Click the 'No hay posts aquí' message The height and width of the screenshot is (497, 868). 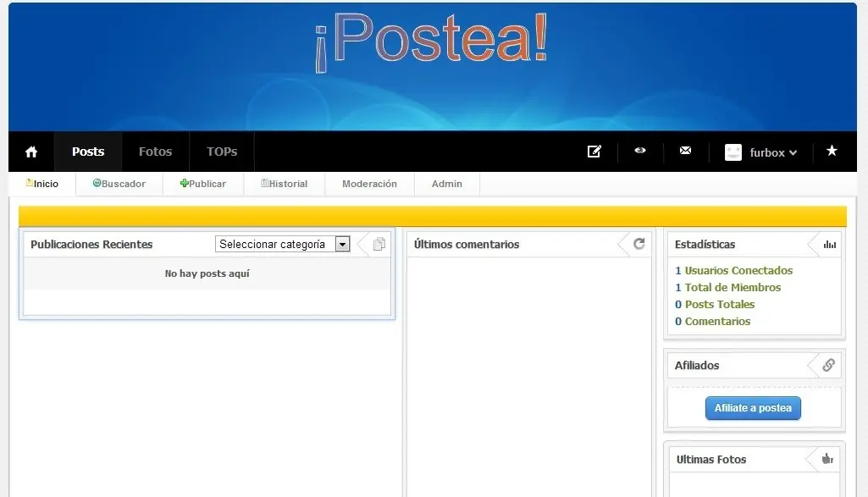point(207,273)
